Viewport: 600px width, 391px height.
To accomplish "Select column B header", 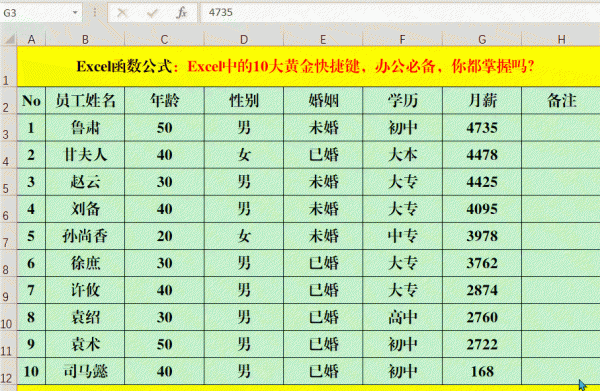I will (85, 39).
